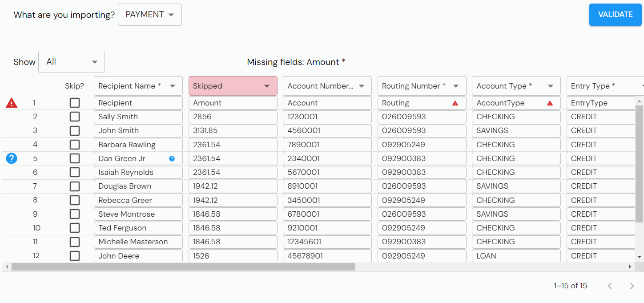Click the warning triangle in the AccountType cell
This screenshot has height=303, width=644.
pyautogui.click(x=550, y=103)
